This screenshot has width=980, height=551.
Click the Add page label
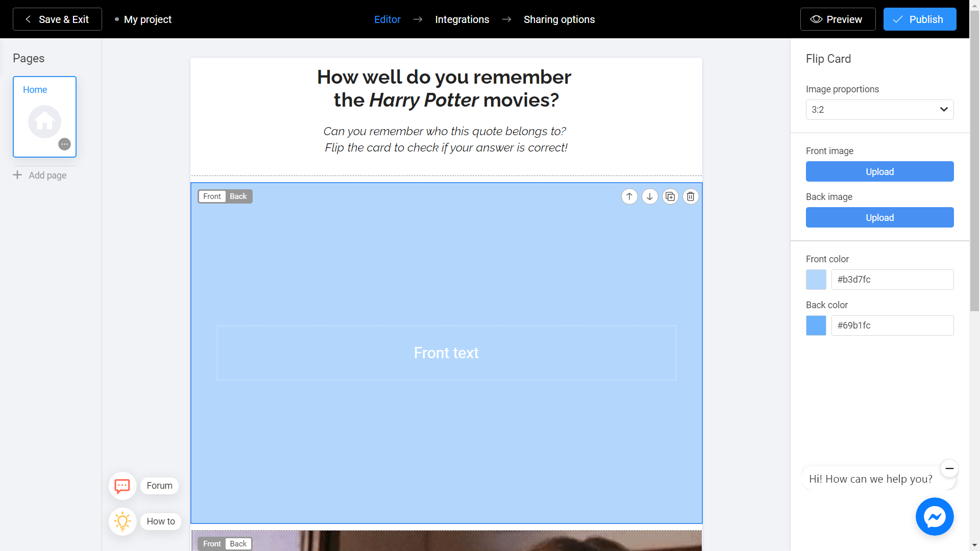click(x=47, y=175)
